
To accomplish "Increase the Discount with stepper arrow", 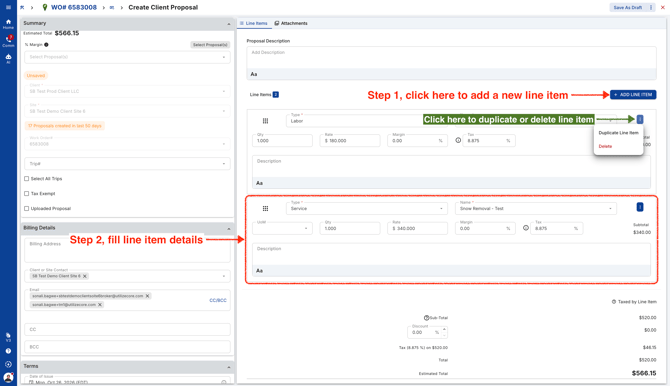I will tap(444, 329).
